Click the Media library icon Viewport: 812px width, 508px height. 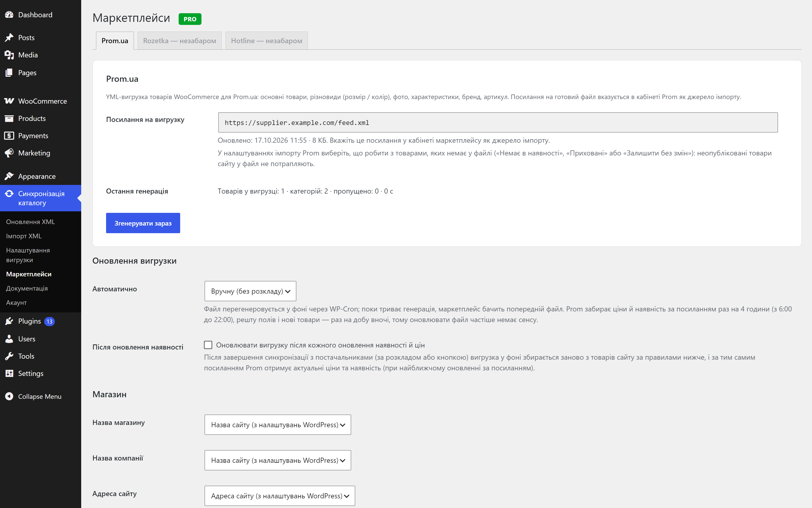9,55
